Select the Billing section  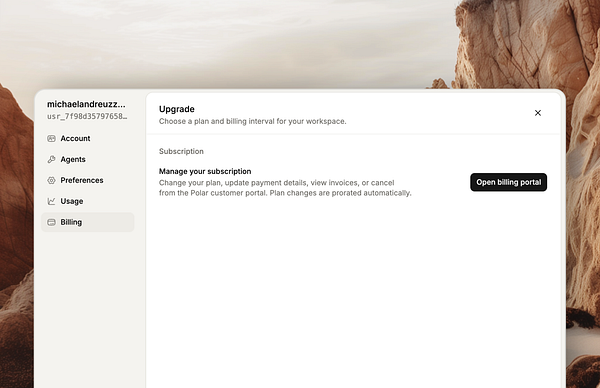(x=87, y=222)
